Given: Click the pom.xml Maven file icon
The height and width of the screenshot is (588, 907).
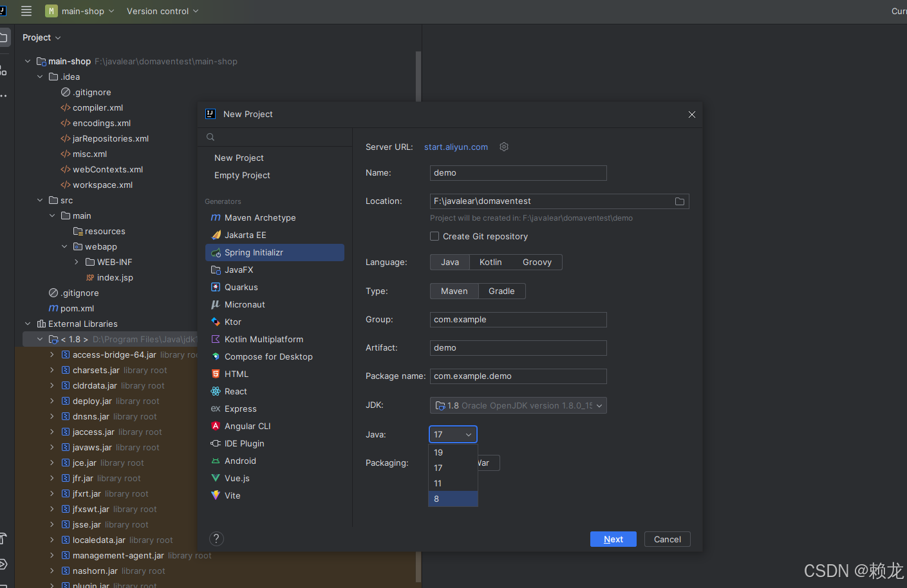Looking at the screenshot, I should (53, 309).
